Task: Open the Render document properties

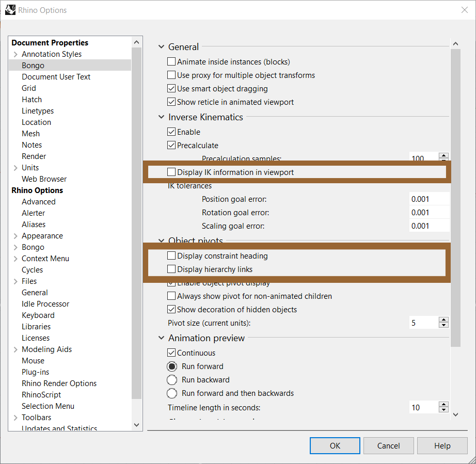Action: pos(34,156)
